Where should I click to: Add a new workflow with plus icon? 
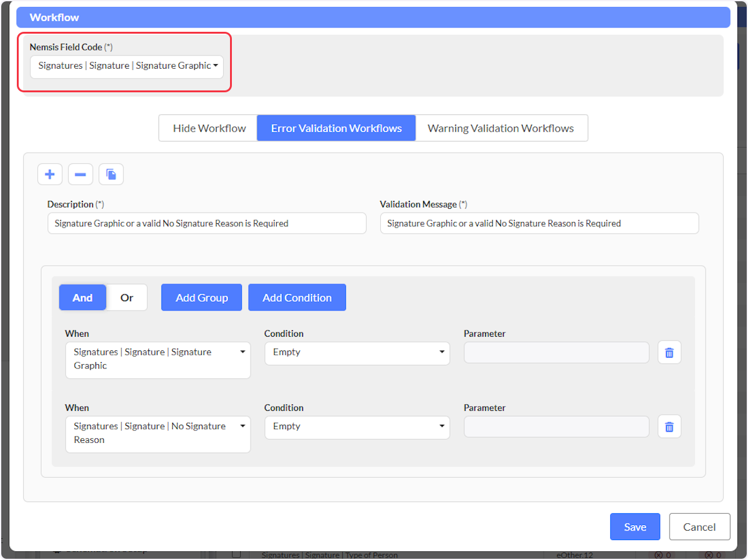(50, 175)
